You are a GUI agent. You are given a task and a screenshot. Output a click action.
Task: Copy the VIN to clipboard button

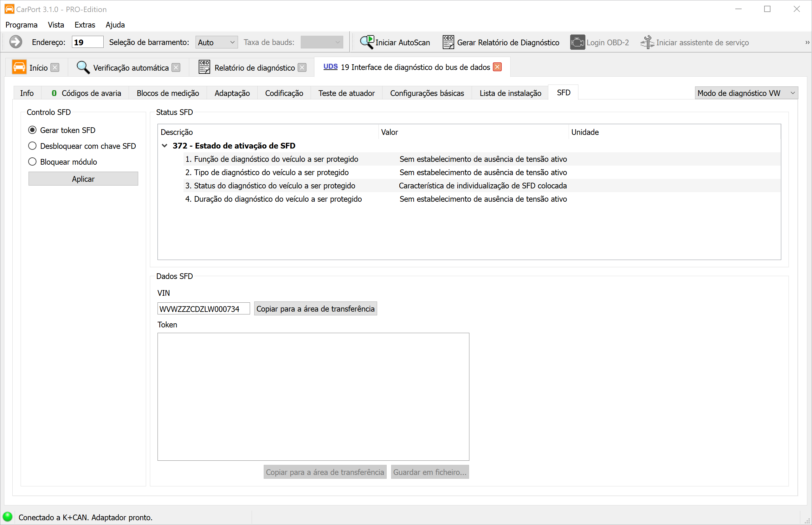click(315, 309)
